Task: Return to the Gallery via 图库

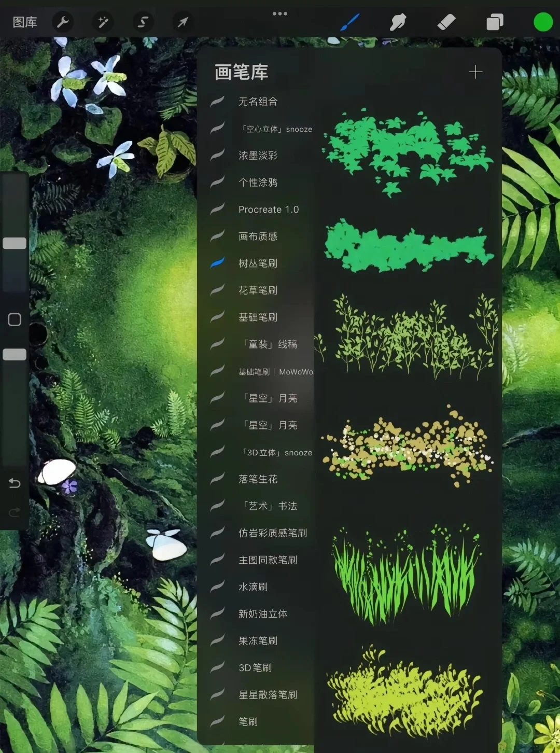Action: point(24,22)
